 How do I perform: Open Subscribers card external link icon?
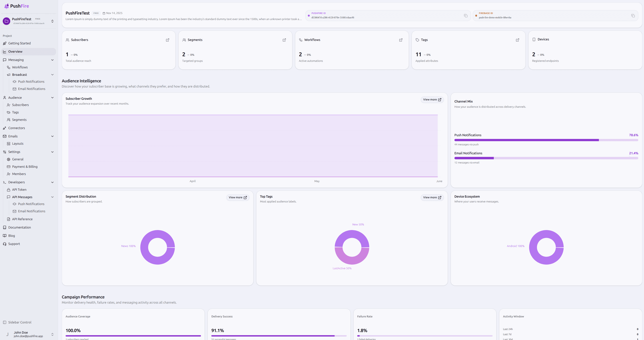pos(167,40)
